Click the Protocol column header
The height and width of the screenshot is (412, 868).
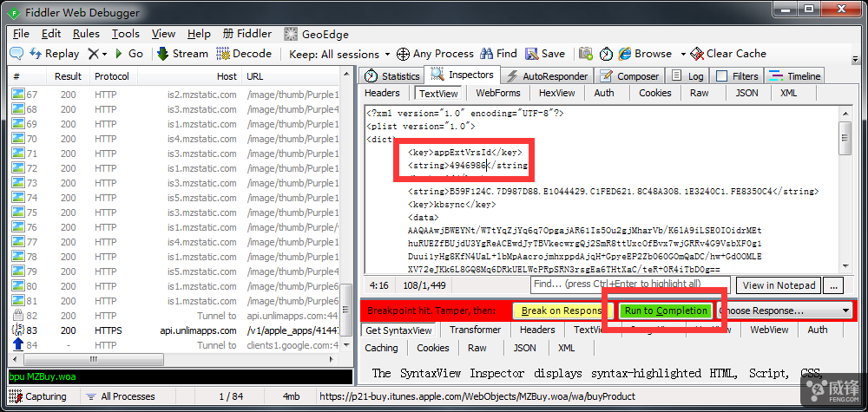pos(112,76)
